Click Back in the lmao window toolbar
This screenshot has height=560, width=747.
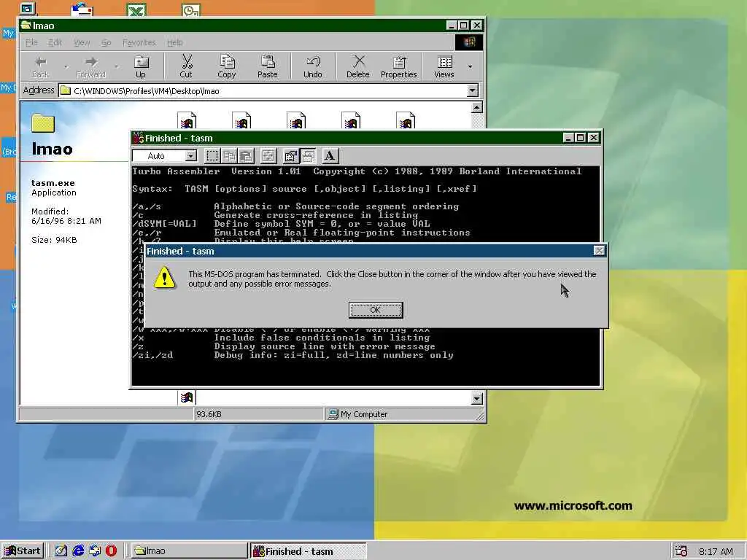point(41,67)
